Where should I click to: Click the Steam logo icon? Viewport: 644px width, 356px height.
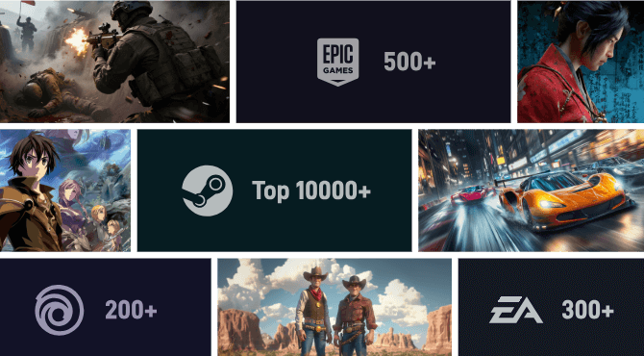[207, 191]
